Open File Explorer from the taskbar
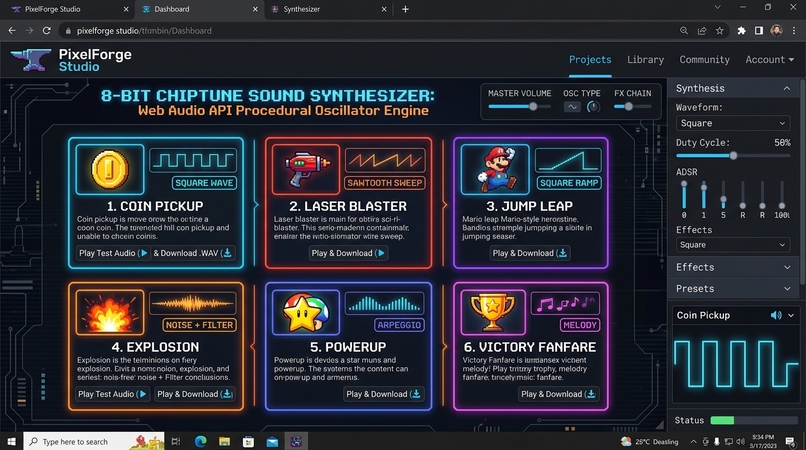The width and height of the screenshot is (806, 450). [224, 441]
